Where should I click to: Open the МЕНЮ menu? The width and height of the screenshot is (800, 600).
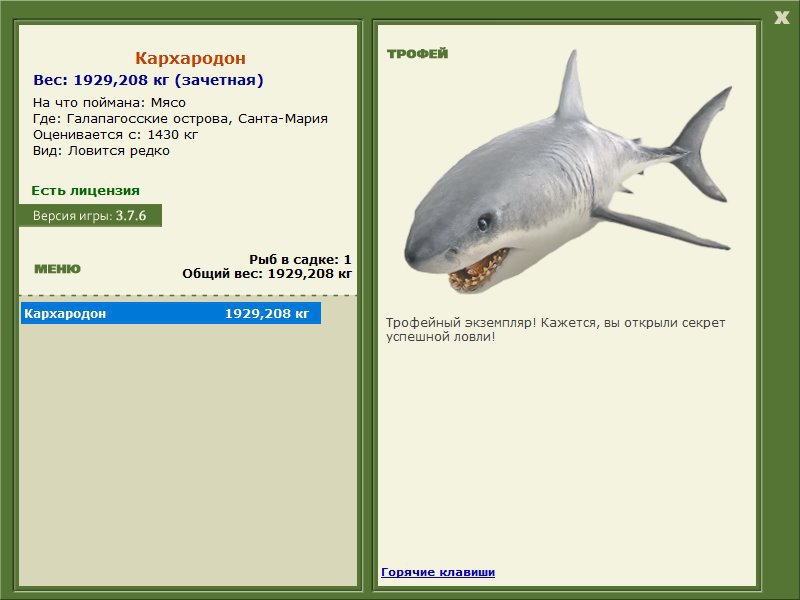[57, 269]
